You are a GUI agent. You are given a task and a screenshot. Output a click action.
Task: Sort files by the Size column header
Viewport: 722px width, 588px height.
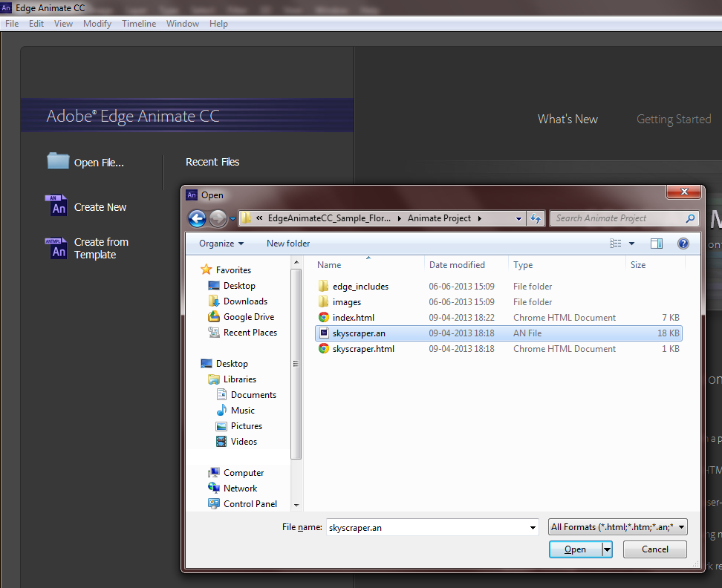click(x=638, y=265)
